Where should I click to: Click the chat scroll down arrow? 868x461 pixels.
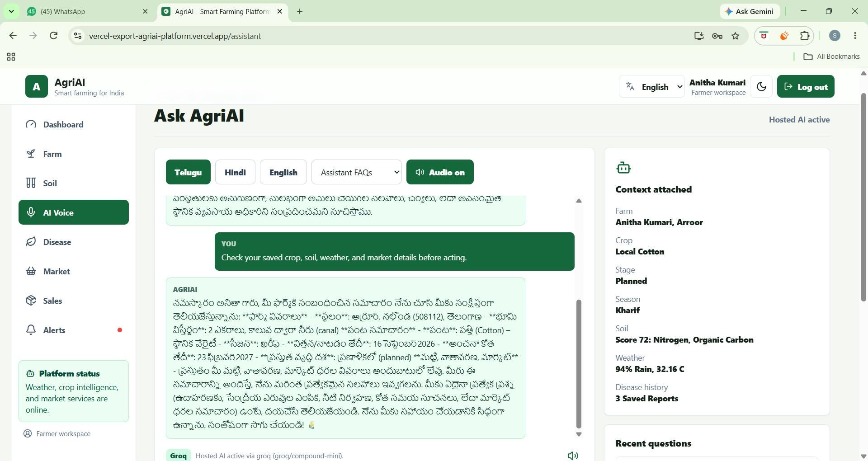click(579, 434)
